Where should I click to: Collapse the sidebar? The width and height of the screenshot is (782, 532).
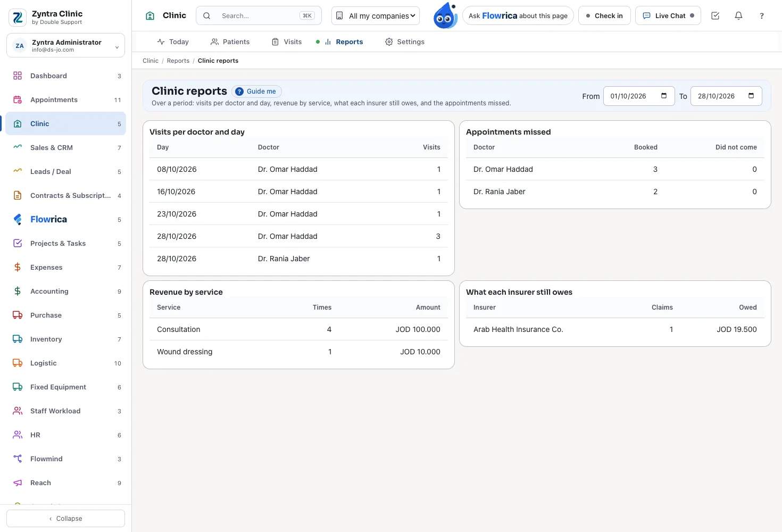(65, 519)
